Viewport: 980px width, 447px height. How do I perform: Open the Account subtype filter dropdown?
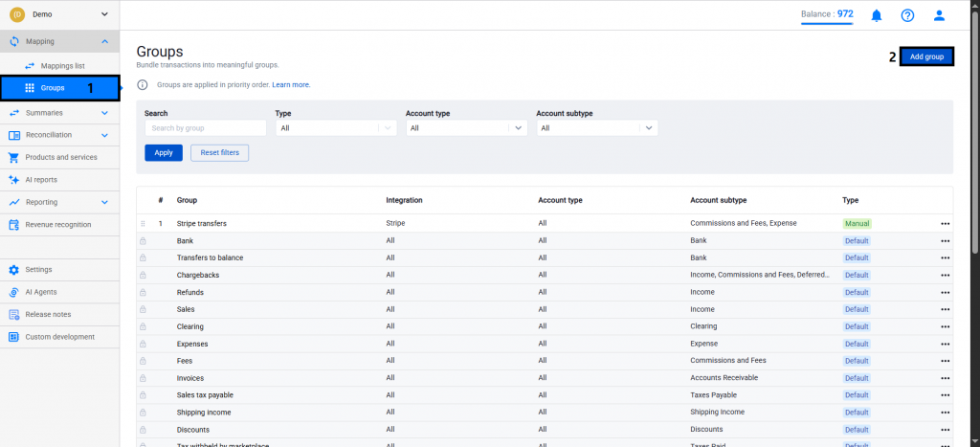click(596, 127)
